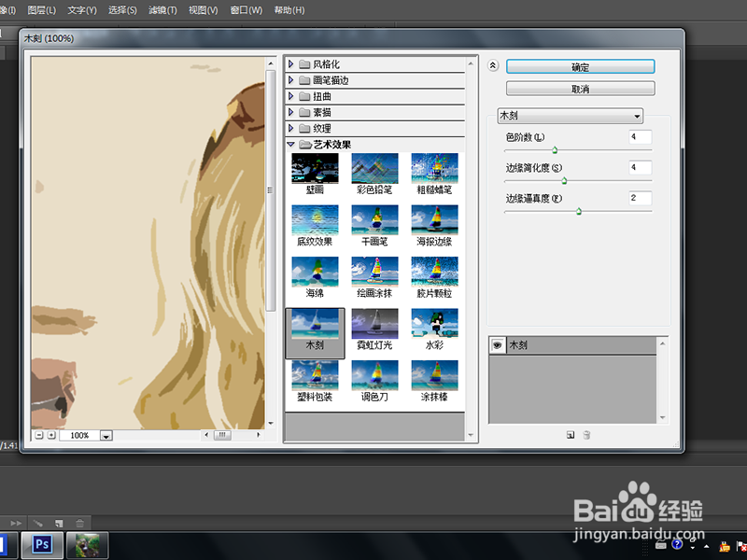Screen dimensions: 747x560
Task: Select the 木刻 effect layer row
Action: [572, 345]
